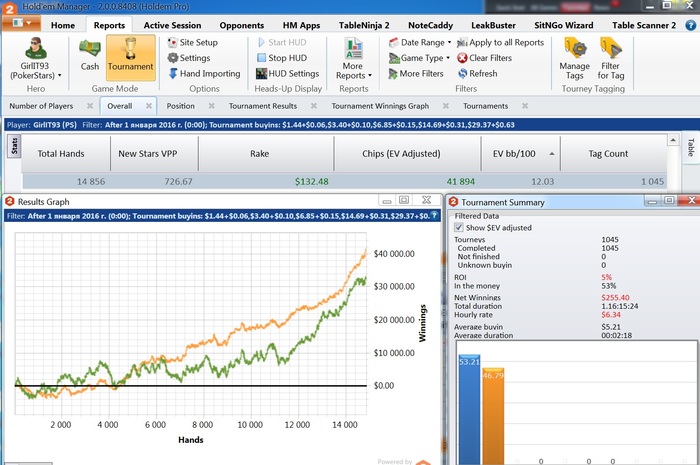Switch to Home ribbon tab
The height and width of the screenshot is (465, 700).
(x=63, y=25)
